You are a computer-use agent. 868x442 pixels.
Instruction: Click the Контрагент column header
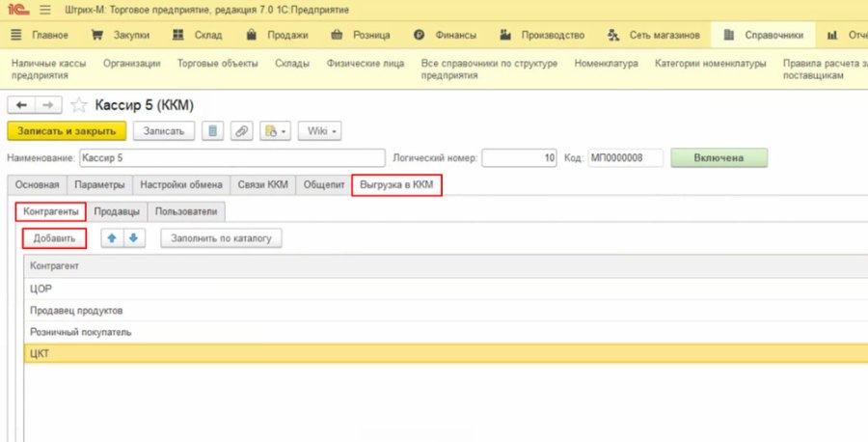click(x=446, y=266)
